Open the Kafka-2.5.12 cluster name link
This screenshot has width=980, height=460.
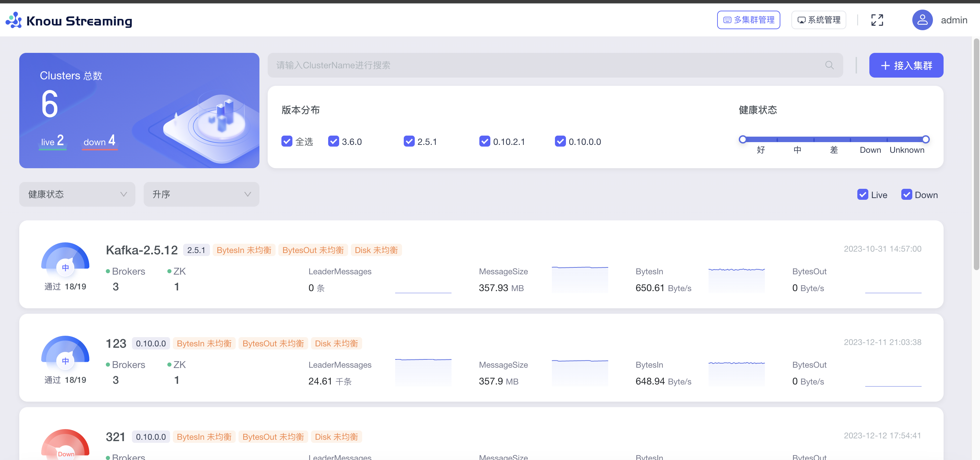pyautogui.click(x=142, y=250)
